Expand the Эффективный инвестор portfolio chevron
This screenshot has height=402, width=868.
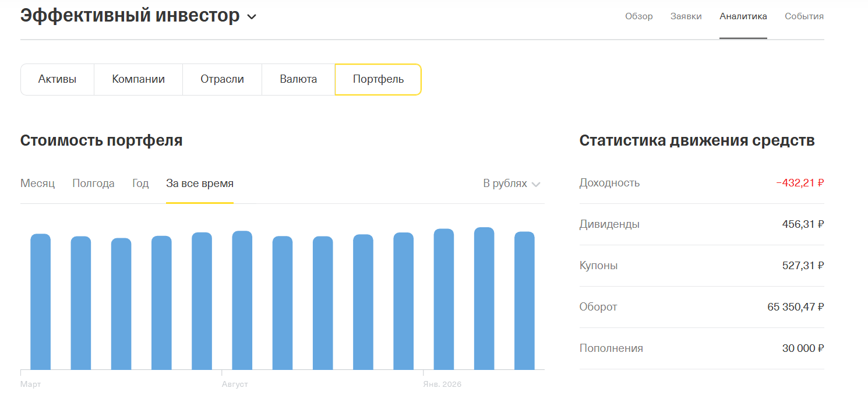click(252, 17)
